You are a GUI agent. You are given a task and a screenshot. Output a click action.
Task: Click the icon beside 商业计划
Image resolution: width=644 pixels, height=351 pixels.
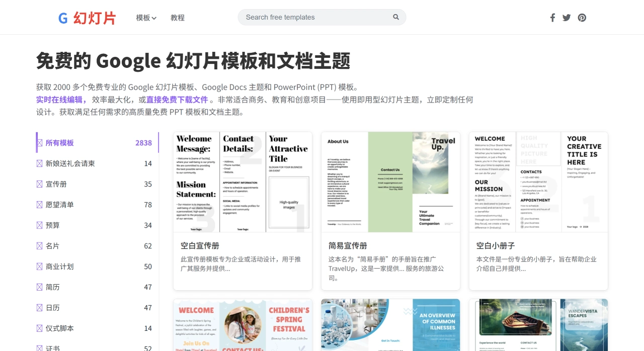click(x=40, y=267)
